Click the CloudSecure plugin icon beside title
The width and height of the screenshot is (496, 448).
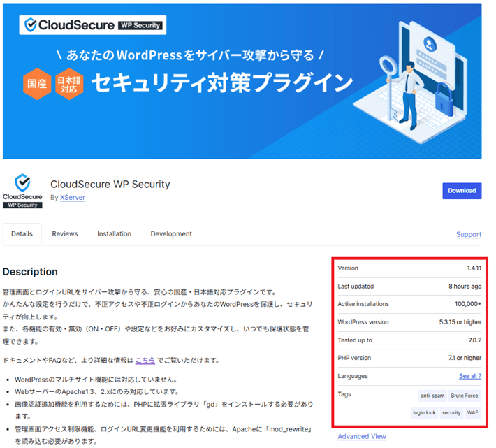pyautogui.click(x=22, y=191)
